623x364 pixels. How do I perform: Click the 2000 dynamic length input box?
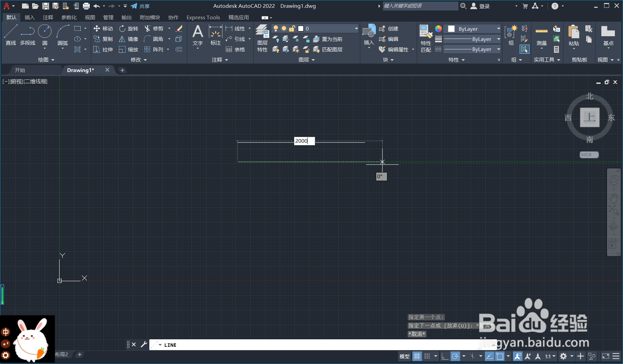pyautogui.click(x=304, y=141)
